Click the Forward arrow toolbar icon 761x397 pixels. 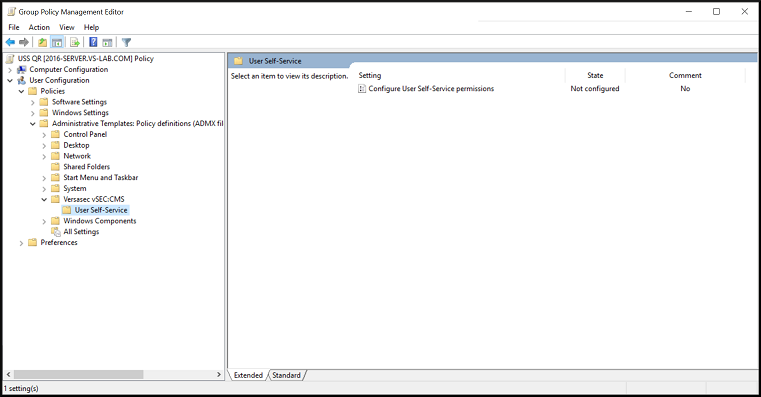24,43
